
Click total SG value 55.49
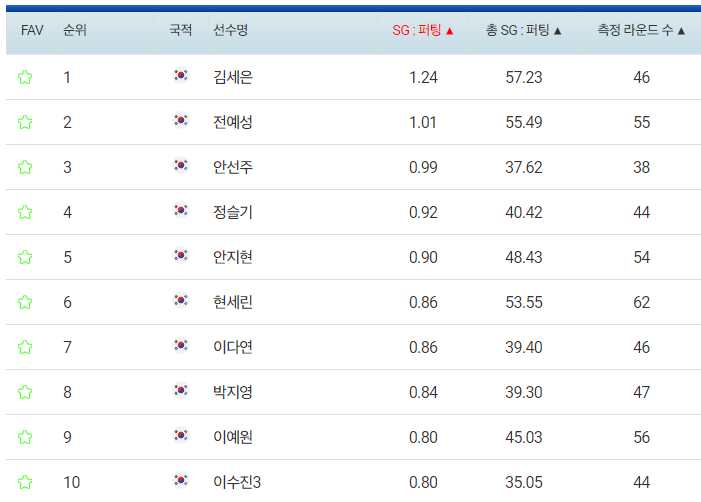(x=524, y=122)
